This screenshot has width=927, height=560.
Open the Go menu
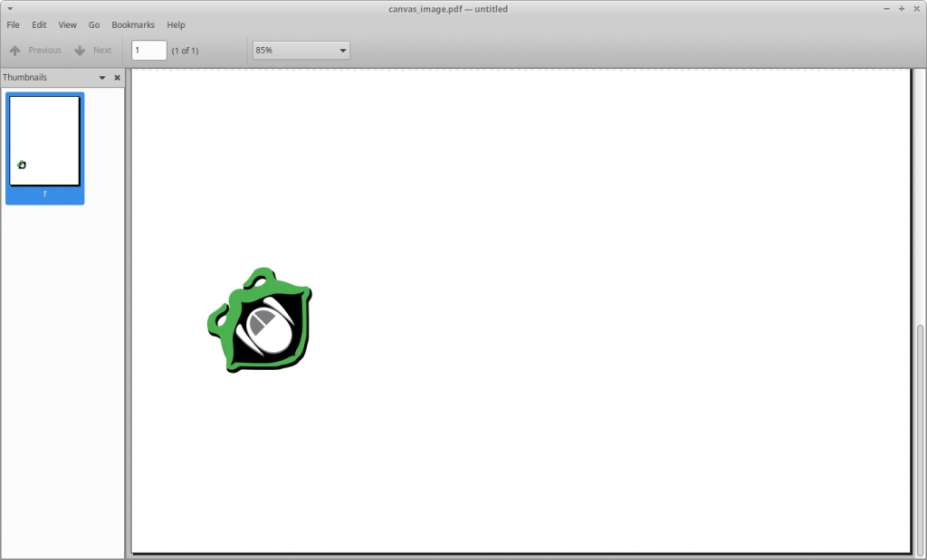click(x=94, y=24)
